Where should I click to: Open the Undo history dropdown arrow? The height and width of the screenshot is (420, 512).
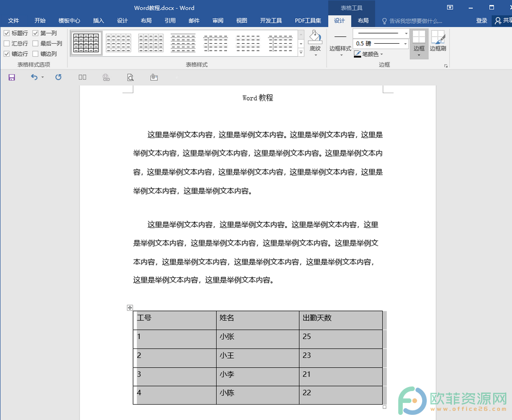pos(43,77)
